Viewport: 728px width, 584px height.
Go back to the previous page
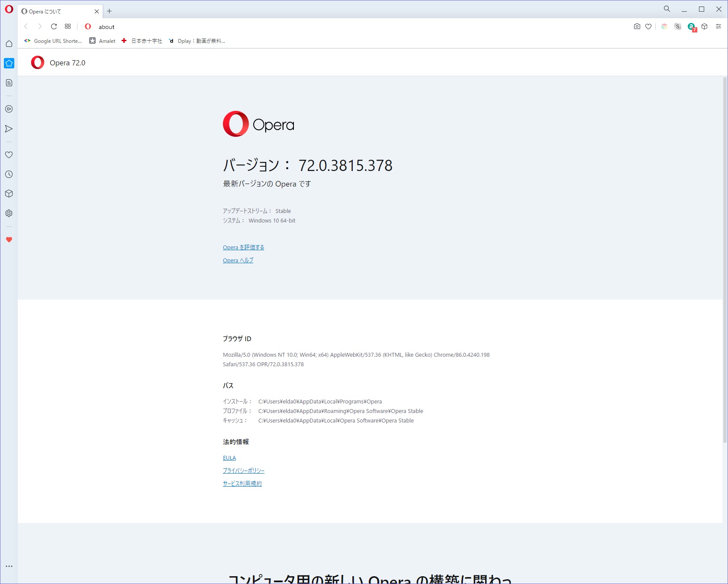point(26,26)
